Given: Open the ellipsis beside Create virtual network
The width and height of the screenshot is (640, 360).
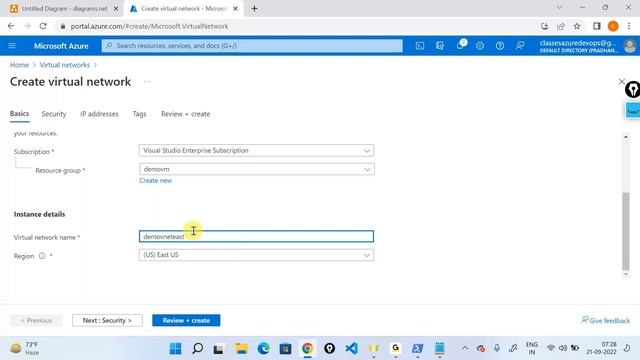Looking at the screenshot, I should coord(147,82).
